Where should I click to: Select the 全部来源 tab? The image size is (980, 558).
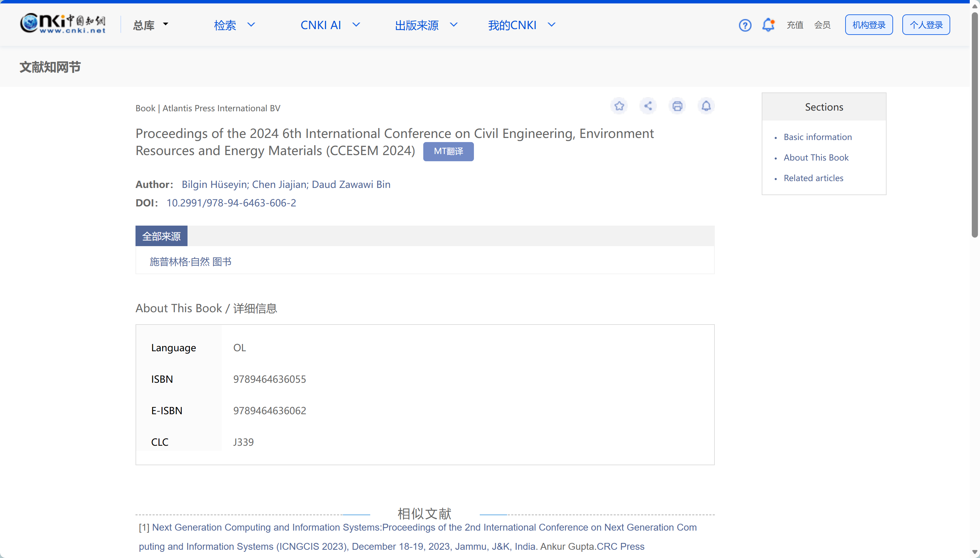point(161,236)
